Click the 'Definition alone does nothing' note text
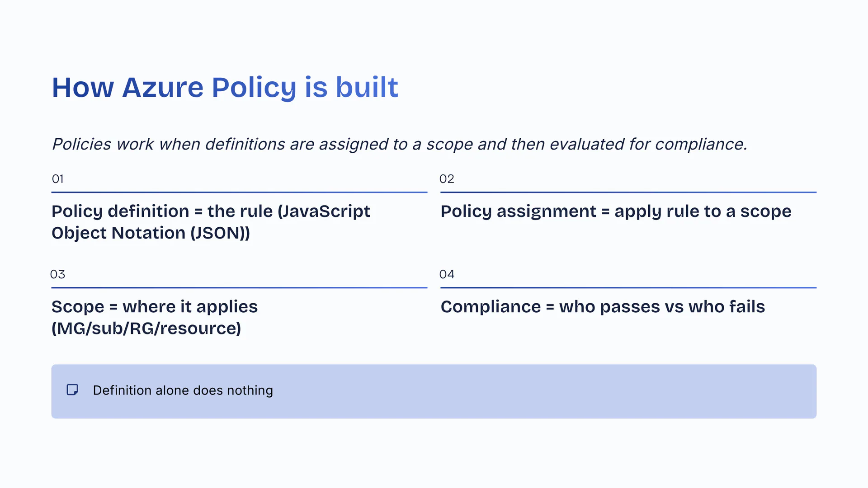 click(183, 390)
